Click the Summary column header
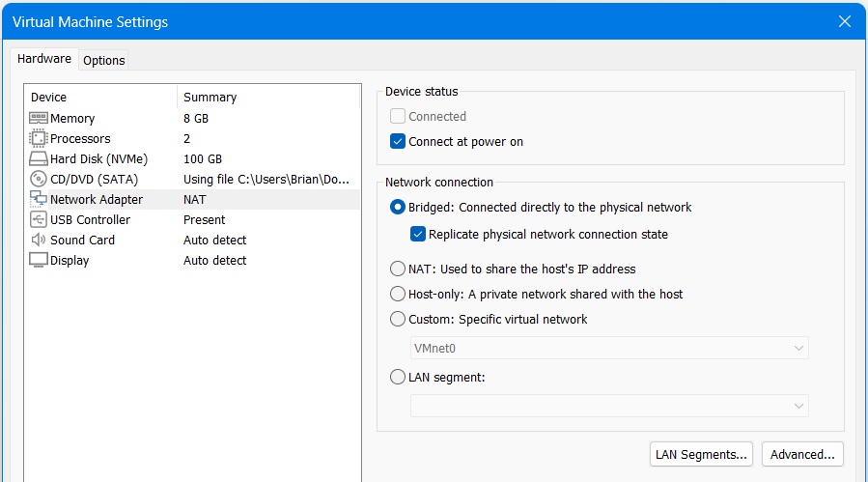 (210, 97)
